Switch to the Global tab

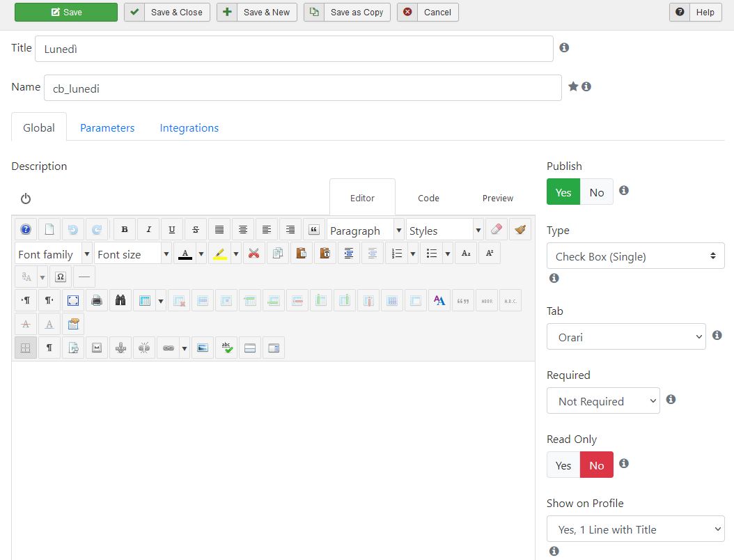39,127
